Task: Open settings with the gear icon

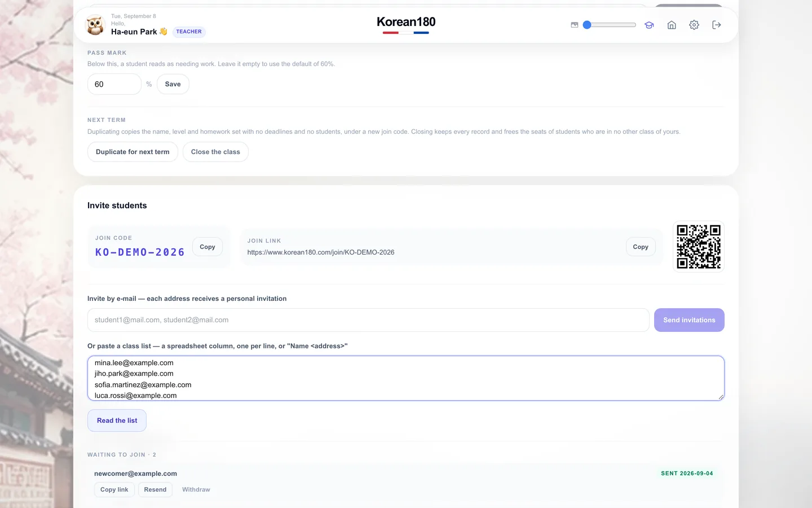Action: [x=694, y=25]
